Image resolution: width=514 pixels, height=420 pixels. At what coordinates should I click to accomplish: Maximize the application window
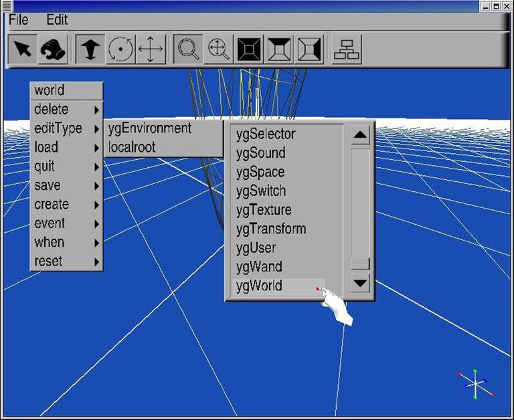(497, 6)
